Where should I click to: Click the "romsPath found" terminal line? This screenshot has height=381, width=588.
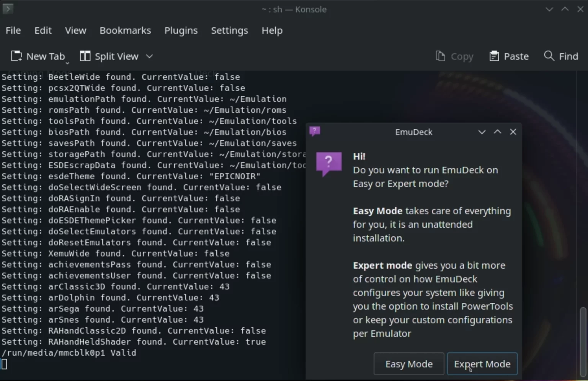(144, 110)
